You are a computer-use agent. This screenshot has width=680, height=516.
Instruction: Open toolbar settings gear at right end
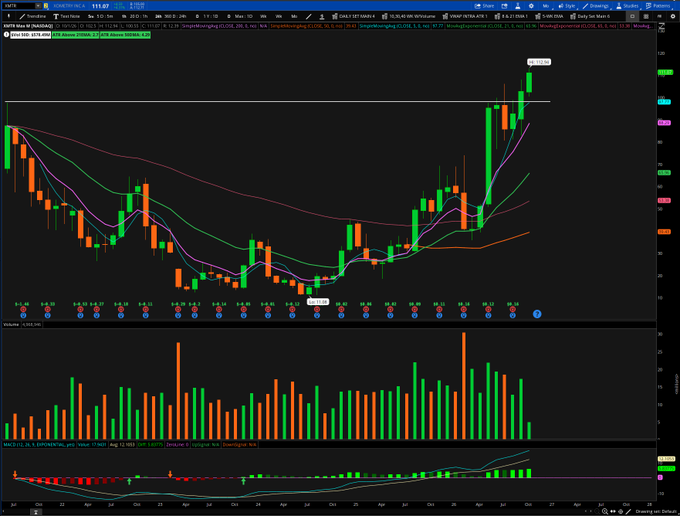(673, 16)
